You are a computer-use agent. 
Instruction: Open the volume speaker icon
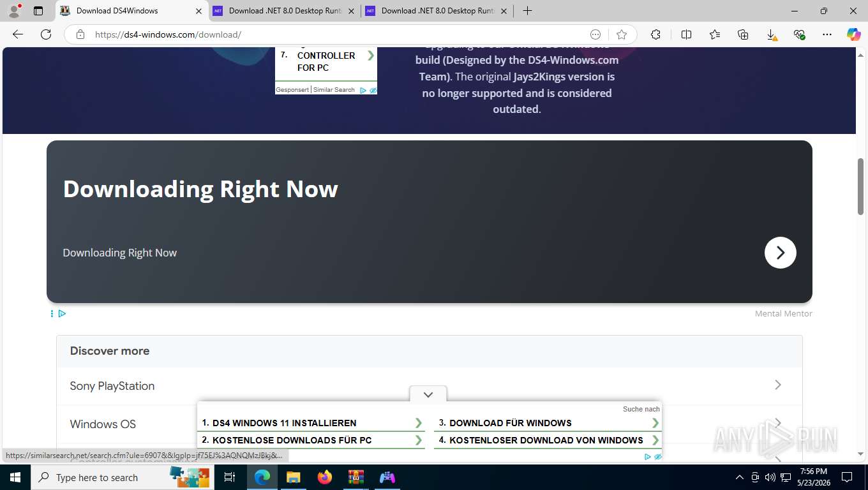[x=770, y=477]
